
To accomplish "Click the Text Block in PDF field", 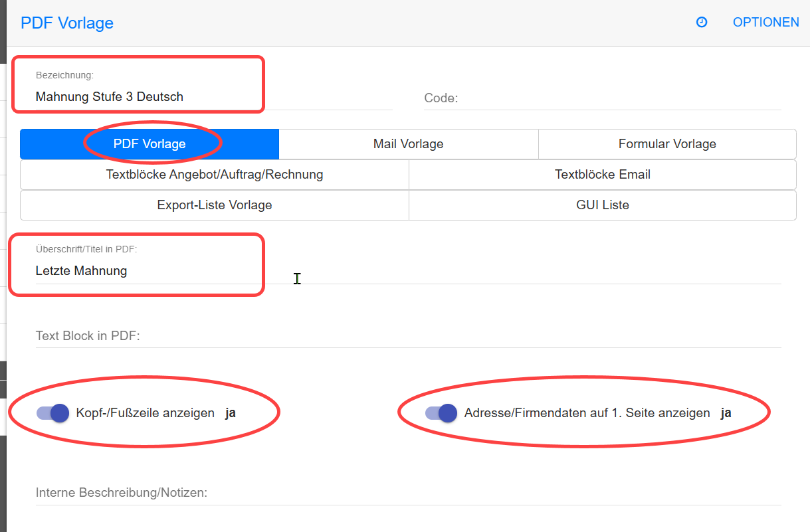I will (x=408, y=336).
